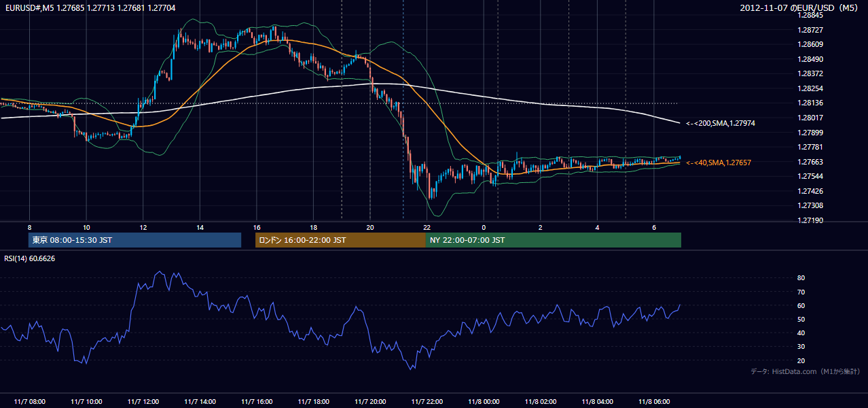The height and width of the screenshot is (408, 868).
Task: Click price axis value 1.28372
Action: [x=811, y=73]
